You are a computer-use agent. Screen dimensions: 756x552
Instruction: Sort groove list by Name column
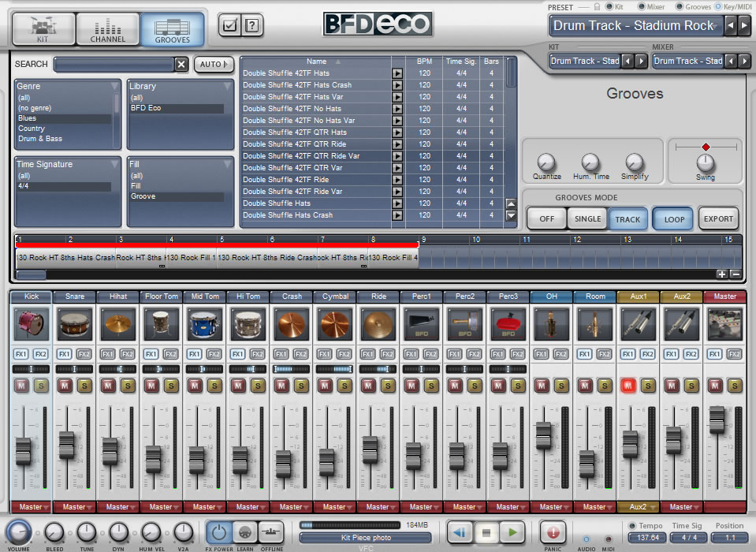coord(316,62)
